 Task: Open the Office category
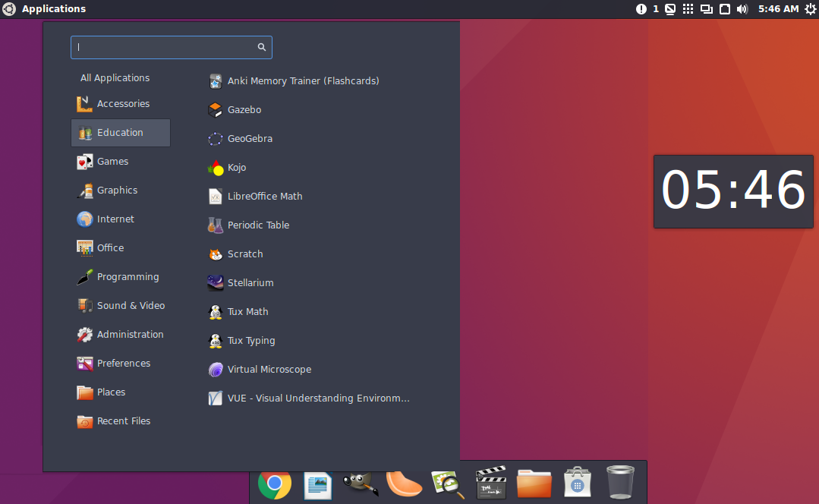click(x=121, y=247)
